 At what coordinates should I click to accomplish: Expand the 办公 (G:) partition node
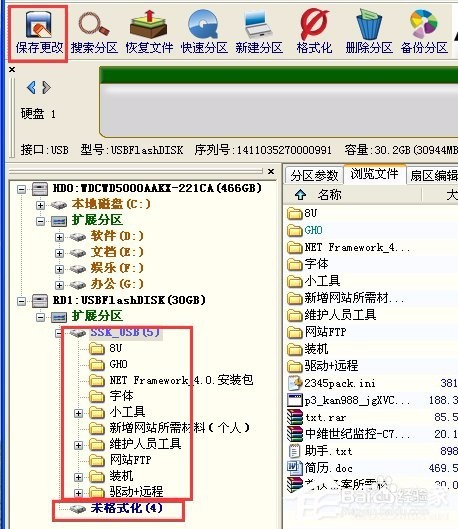pos(59,285)
